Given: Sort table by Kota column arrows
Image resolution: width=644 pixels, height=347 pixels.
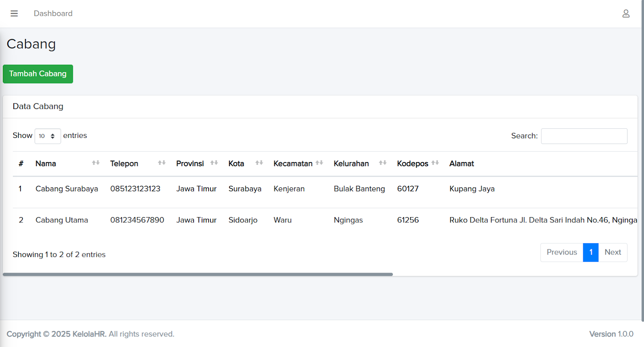Looking at the screenshot, I should tap(259, 163).
